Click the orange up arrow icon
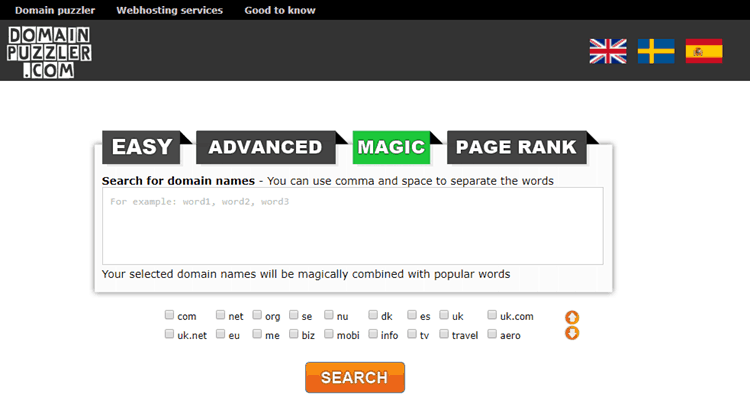The image size is (750, 413). coord(572,317)
